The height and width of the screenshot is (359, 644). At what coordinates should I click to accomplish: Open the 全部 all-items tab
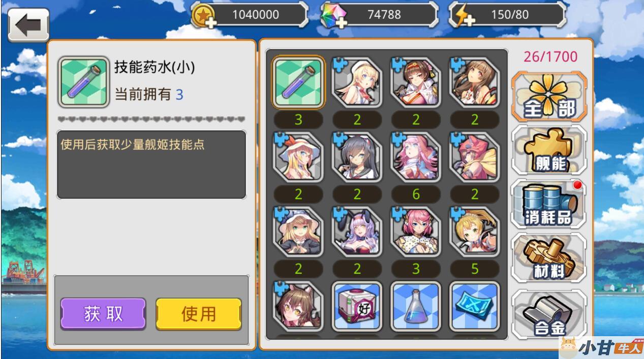pyautogui.click(x=549, y=96)
